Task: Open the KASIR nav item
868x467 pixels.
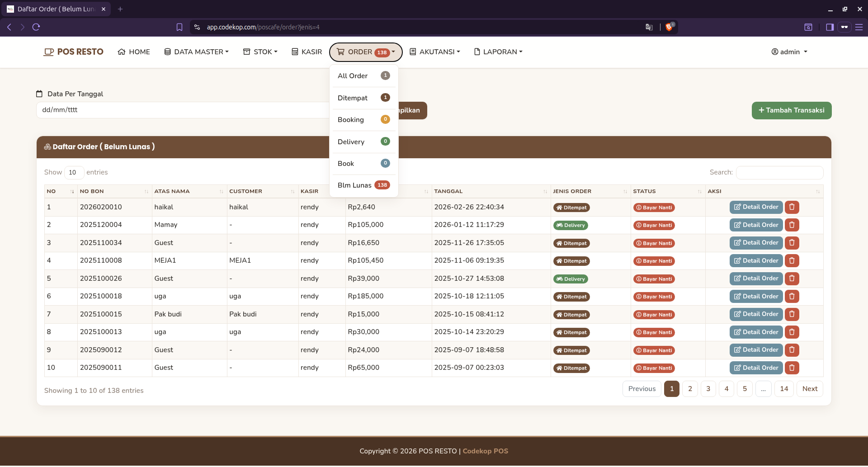Action: pyautogui.click(x=307, y=52)
